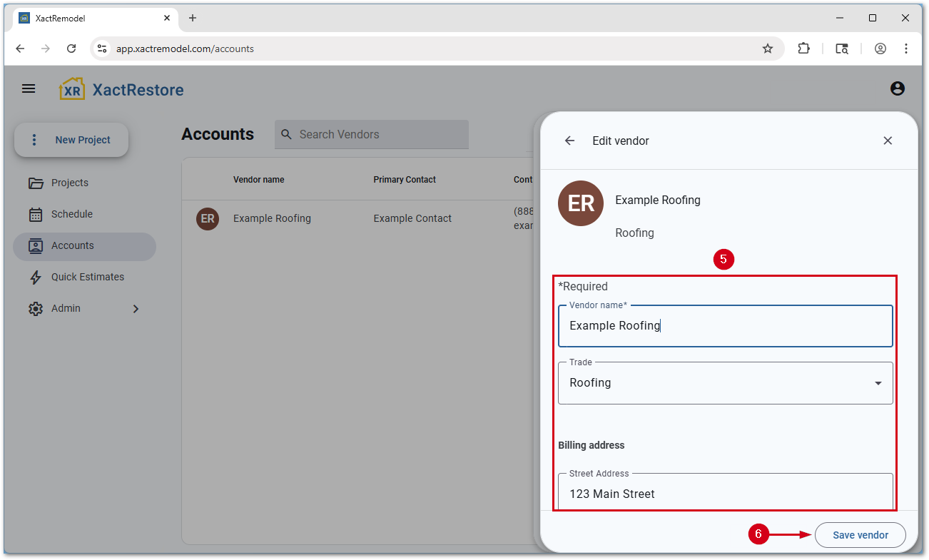Select Schedule in the sidebar

click(x=84, y=214)
